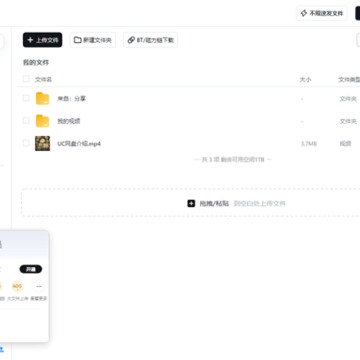Screen dimensions: 360x360
Task: Click the 来自：分享 folder name
Action: point(72,99)
